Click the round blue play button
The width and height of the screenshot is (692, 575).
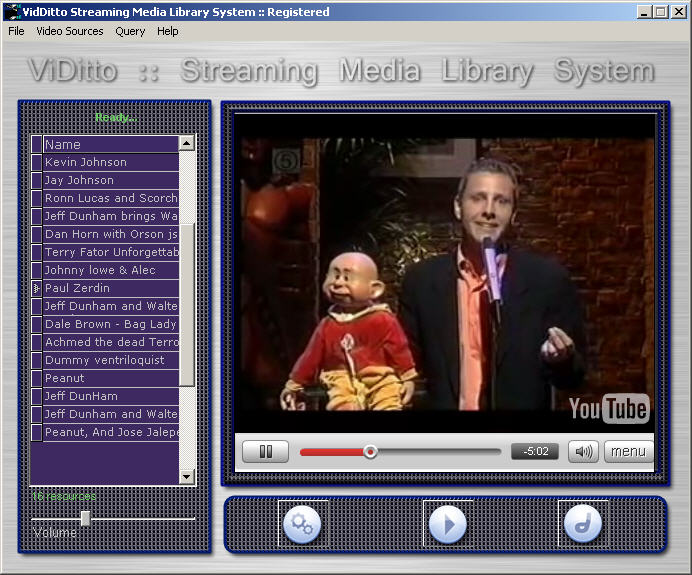(x=448, y=524)
